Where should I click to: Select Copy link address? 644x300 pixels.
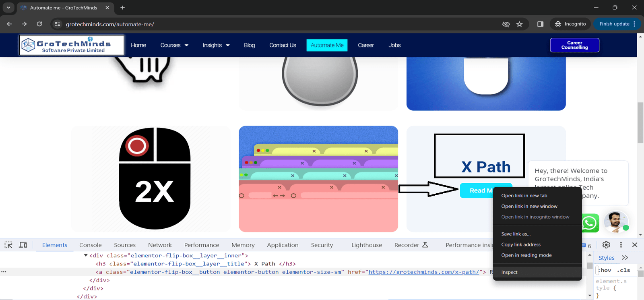click(537, 244)
